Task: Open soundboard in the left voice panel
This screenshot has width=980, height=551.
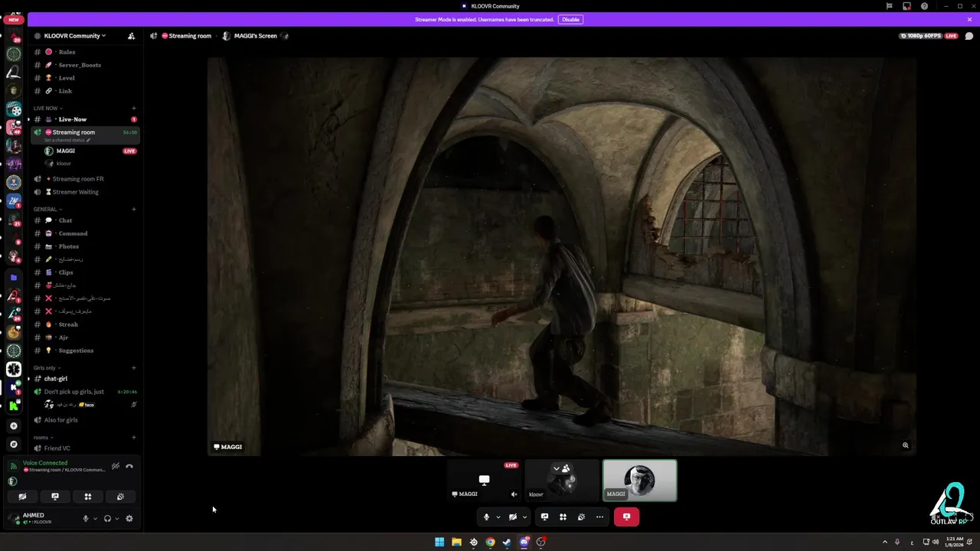Action: click(x=121, y=497)
